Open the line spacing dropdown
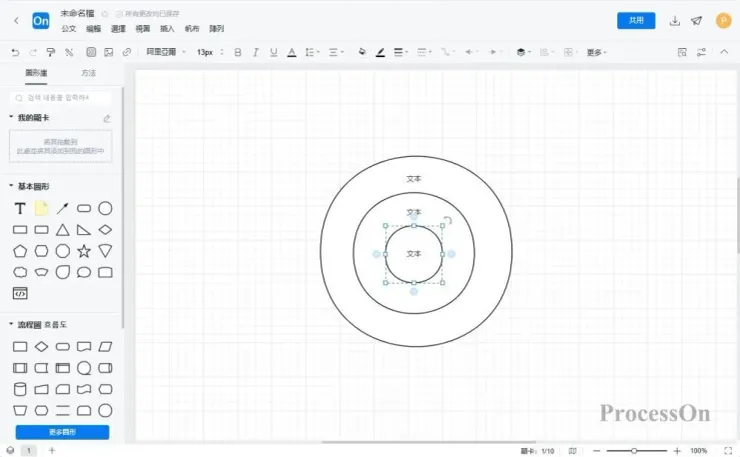 pos(312,52)
